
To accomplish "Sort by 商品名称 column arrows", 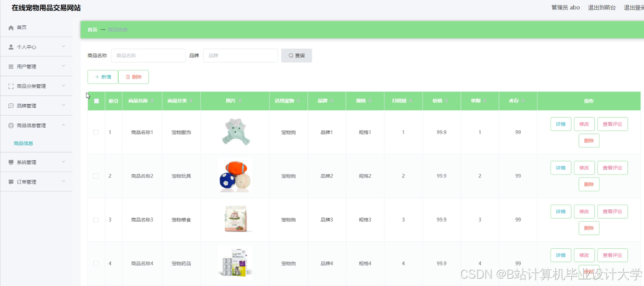I will click(x=153, y=101).
